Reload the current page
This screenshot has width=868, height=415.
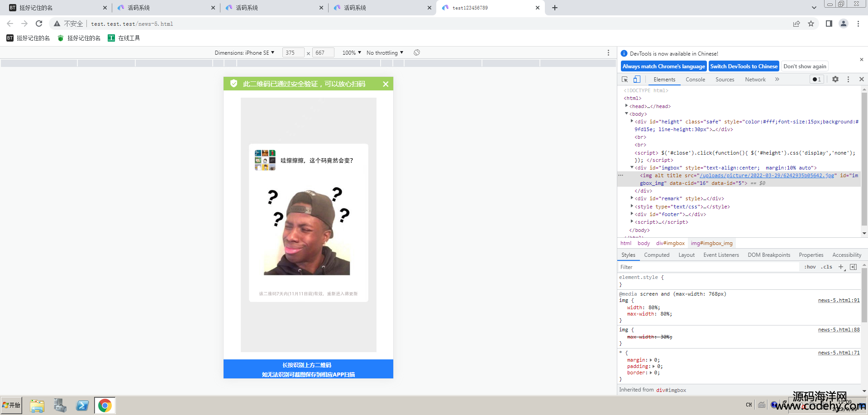(x=39, y=24)
